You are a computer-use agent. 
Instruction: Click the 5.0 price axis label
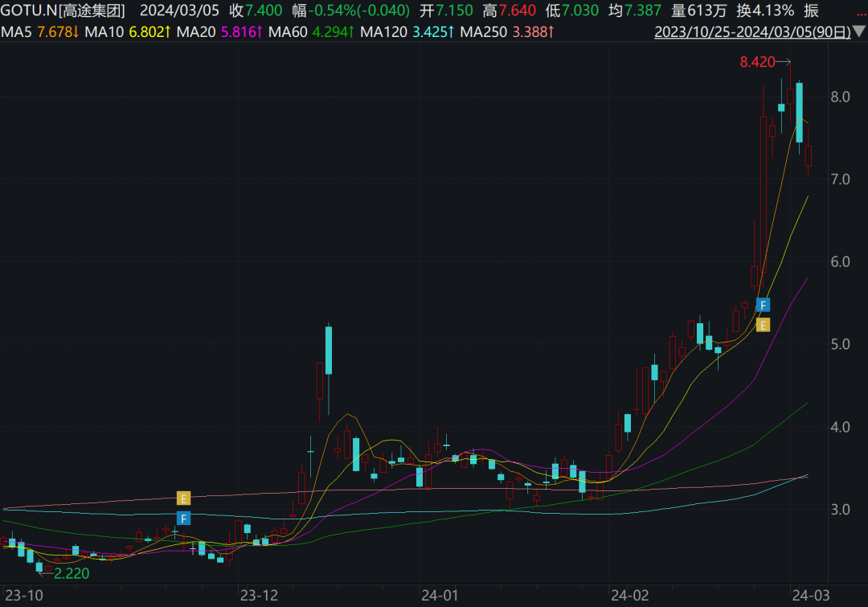coord(841,344)
